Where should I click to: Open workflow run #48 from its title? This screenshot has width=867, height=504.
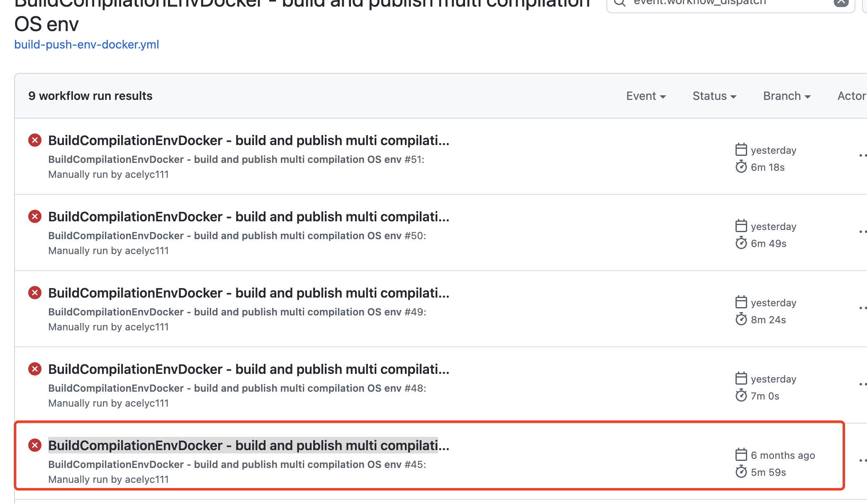point(248,369)
